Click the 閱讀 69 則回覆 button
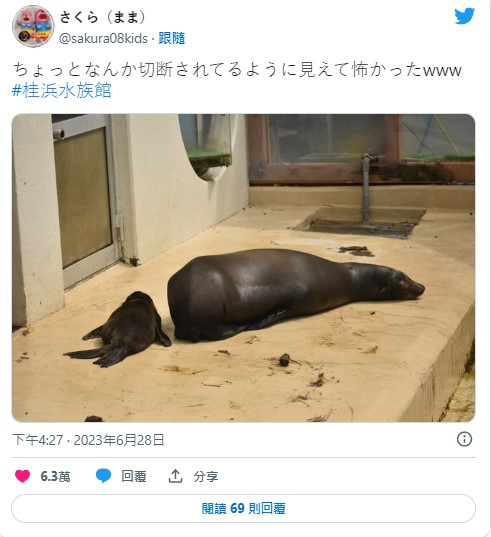 (x=243, y=508)
